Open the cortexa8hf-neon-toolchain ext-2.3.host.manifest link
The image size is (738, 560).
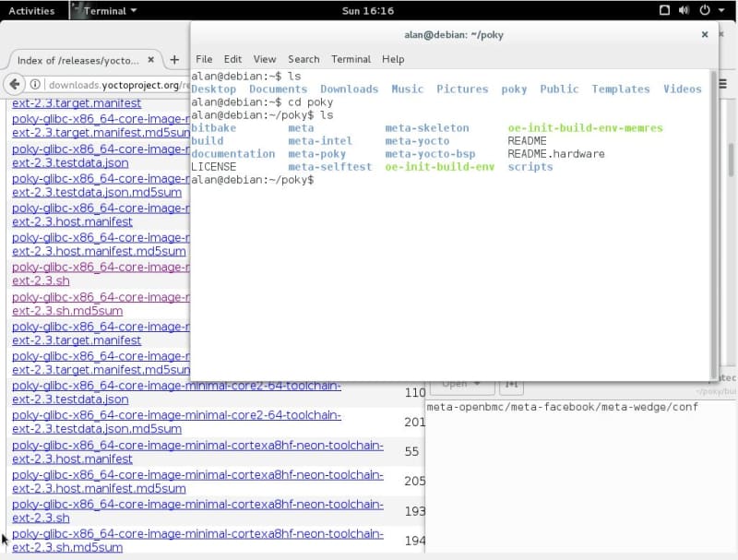[197, 452]
